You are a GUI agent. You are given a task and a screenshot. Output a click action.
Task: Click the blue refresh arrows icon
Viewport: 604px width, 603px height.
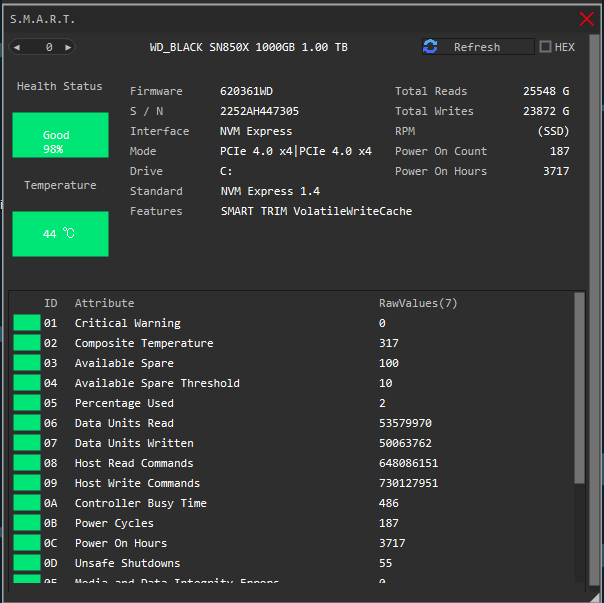click(430, 47)
